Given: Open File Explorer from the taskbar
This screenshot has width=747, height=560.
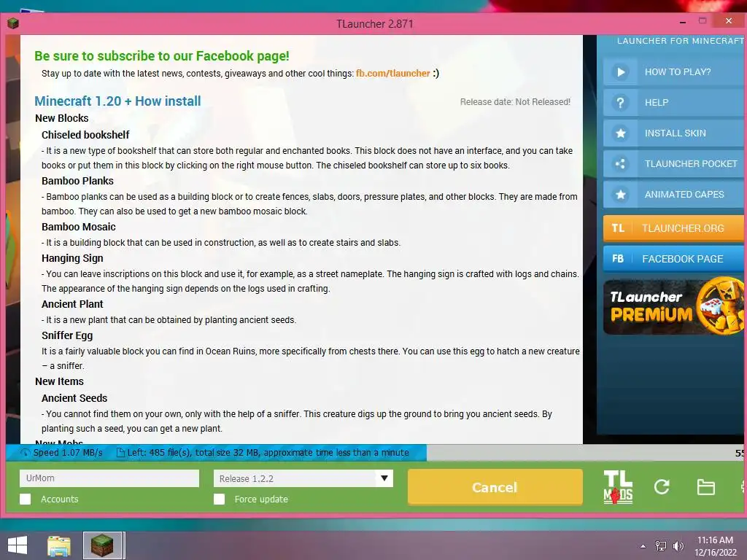Looking at the screenshot, I should (59, 546).
